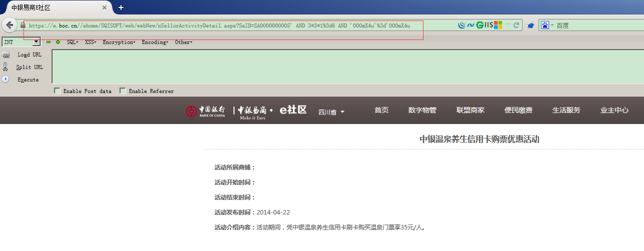
Task: Open 联盟商家 navigation item
Action: coord(470,110)
